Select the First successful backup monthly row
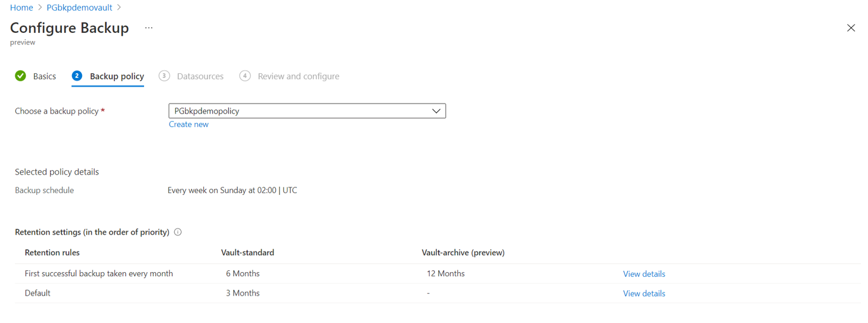 click(99, 274)
